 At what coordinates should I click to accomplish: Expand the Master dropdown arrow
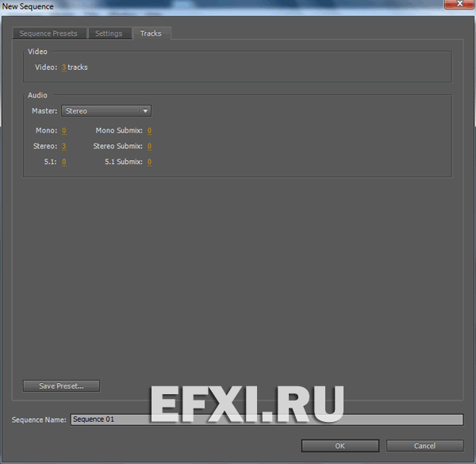(145, 111)
